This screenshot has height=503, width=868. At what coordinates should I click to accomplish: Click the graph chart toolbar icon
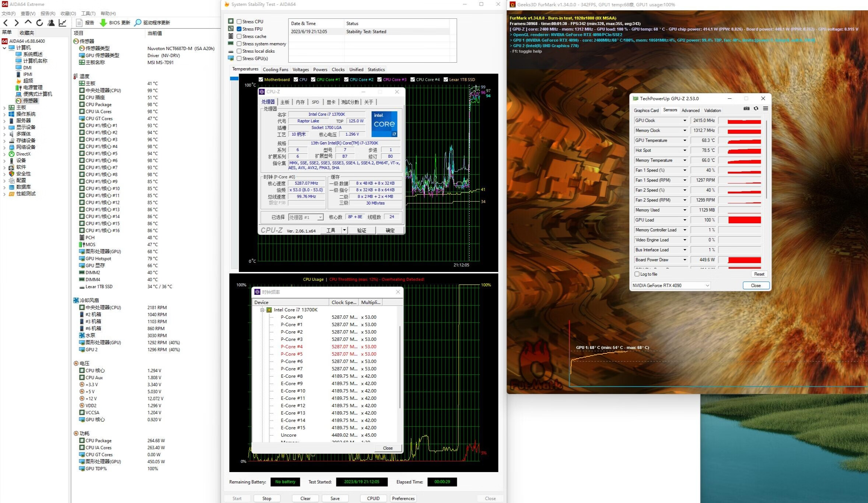click(x=63, y=23)
